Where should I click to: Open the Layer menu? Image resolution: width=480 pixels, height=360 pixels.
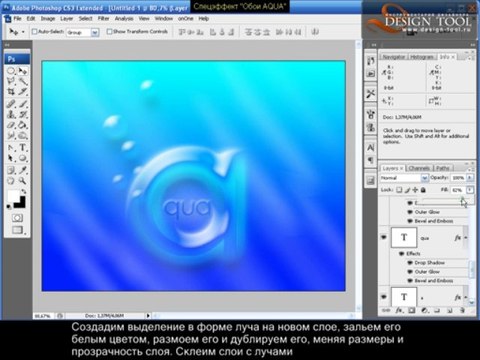coord(66,19)
